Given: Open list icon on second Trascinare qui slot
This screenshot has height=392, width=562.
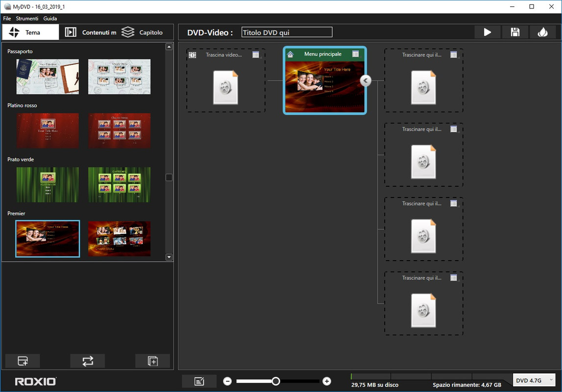Looking at the screenshot, I should [x=454, y=129].
